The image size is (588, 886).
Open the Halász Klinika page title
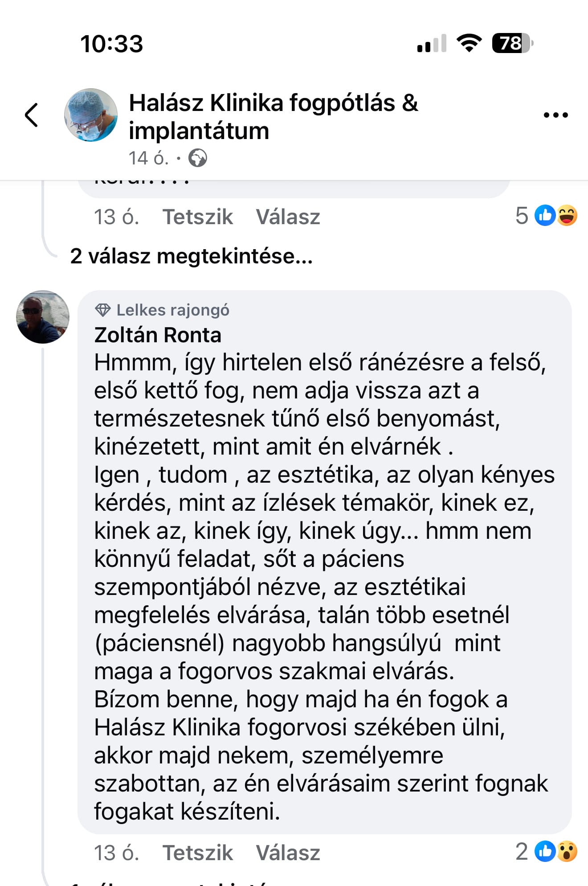click(x=273, y=116)
